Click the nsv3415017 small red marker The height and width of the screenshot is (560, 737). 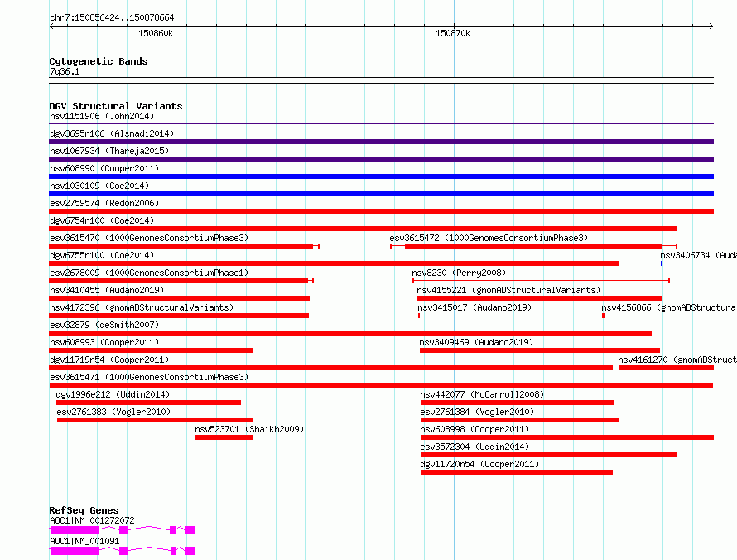[419, 316]
